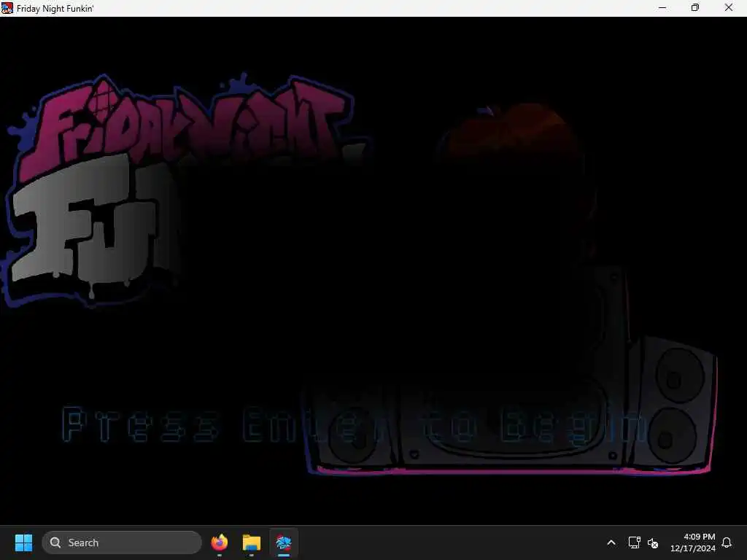Close the Friday Night Funkin' window
Screen dimensions: 747x560
point(729,7)
